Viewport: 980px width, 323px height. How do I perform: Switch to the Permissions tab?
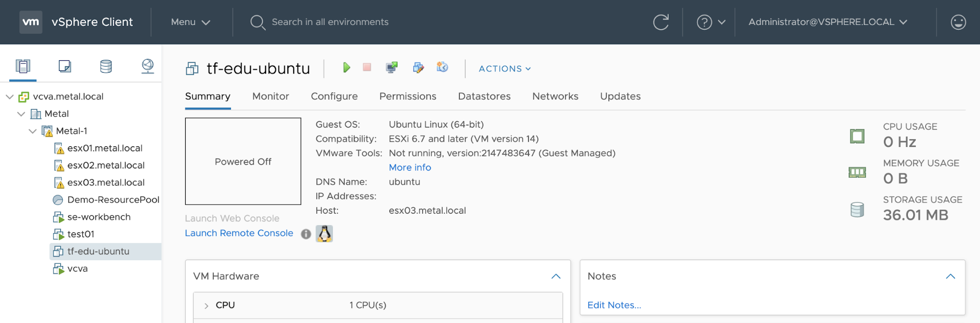(408, 96)
